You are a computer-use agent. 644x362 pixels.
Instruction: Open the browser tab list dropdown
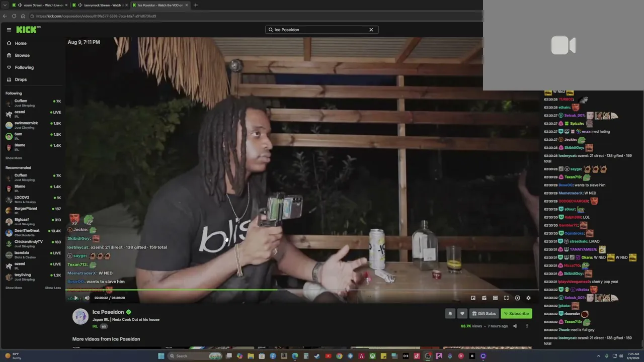(x=5, y=5)
